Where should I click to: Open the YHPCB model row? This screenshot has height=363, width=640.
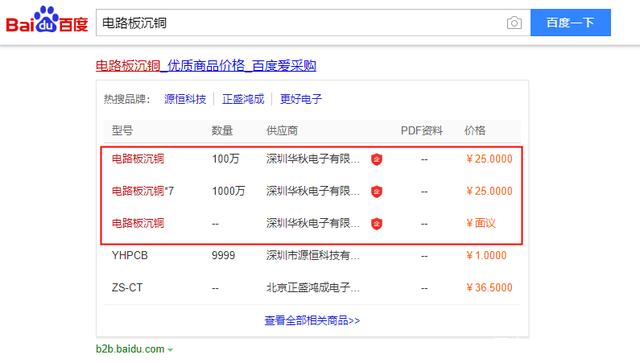point(130,256)
